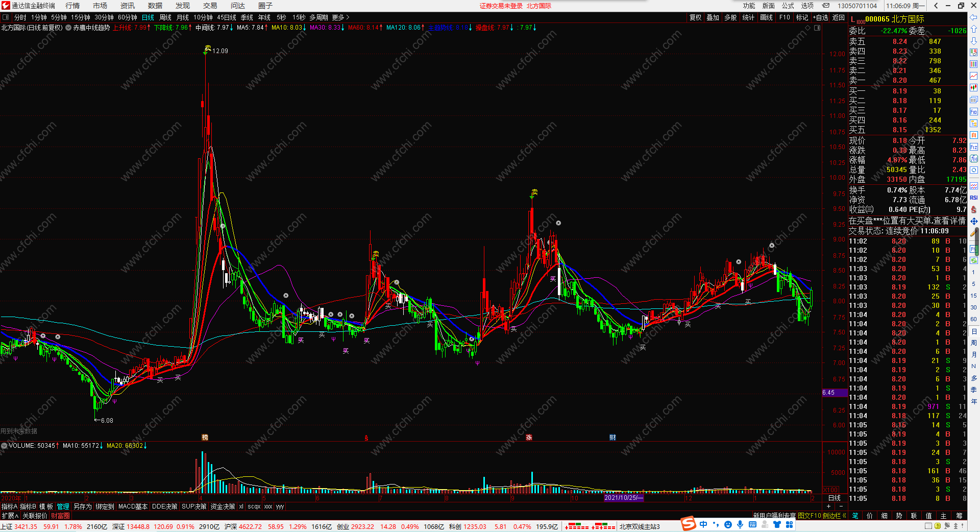
Task: Expand the 更多 periods chevron
Action: [341, 17]
